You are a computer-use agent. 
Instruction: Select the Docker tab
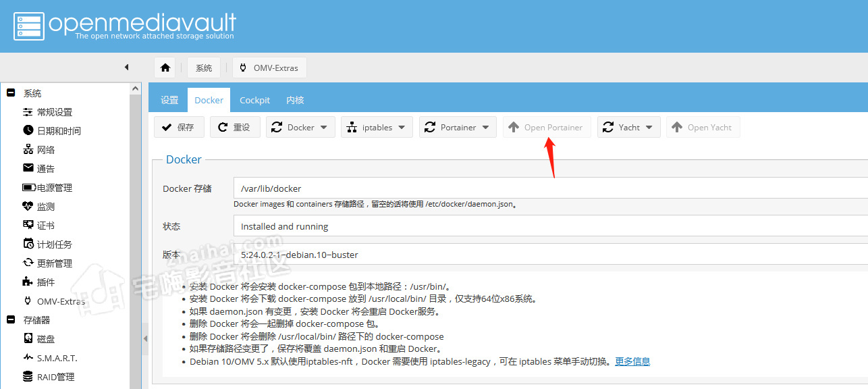[209, 100]
